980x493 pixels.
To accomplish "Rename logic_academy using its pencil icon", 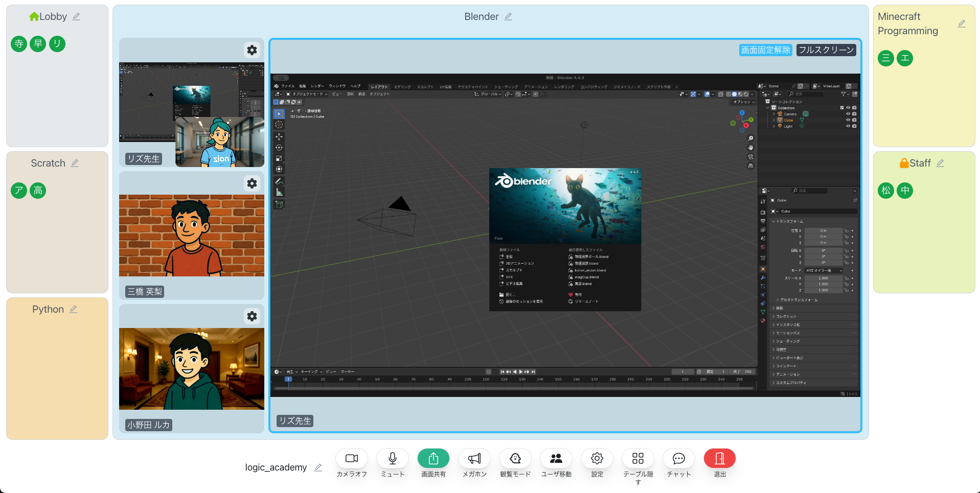I will click(x=318, y=467).
